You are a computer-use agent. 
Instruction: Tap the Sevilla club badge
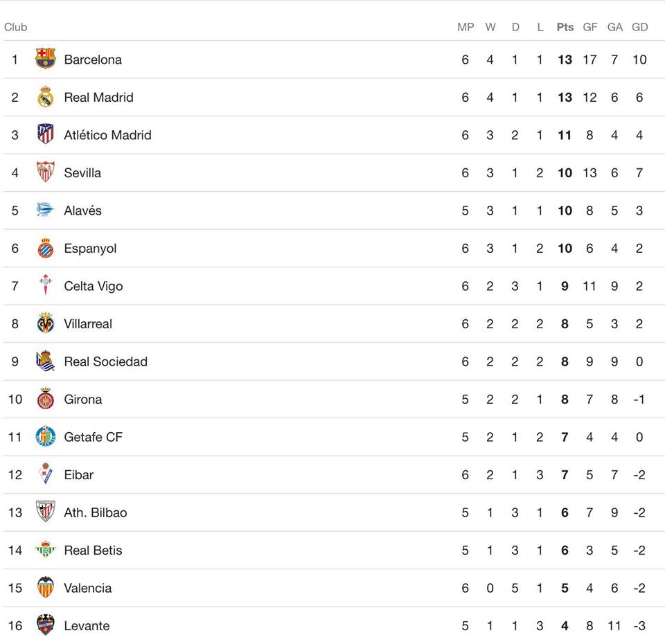46,172
